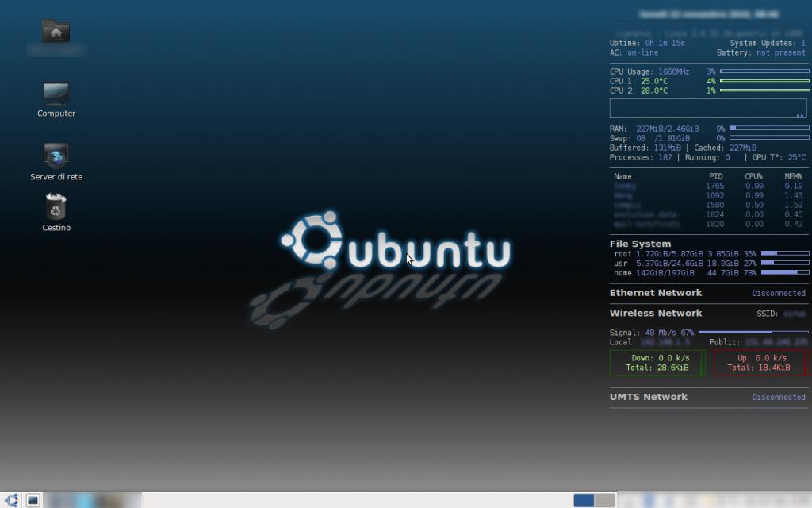Click the home filesystem 78% bar
812x508 pixels.
(x=785, y=272)
